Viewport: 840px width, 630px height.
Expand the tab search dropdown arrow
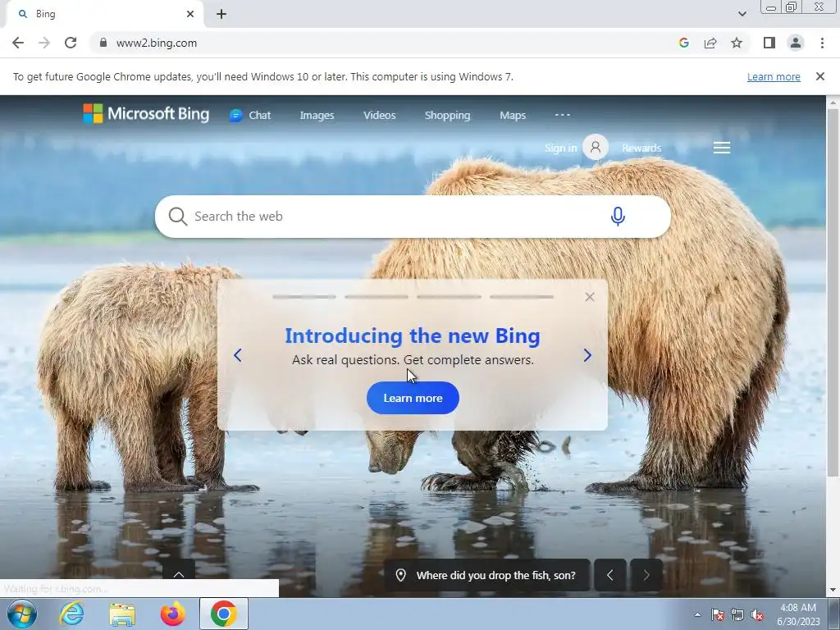(742, 14)
